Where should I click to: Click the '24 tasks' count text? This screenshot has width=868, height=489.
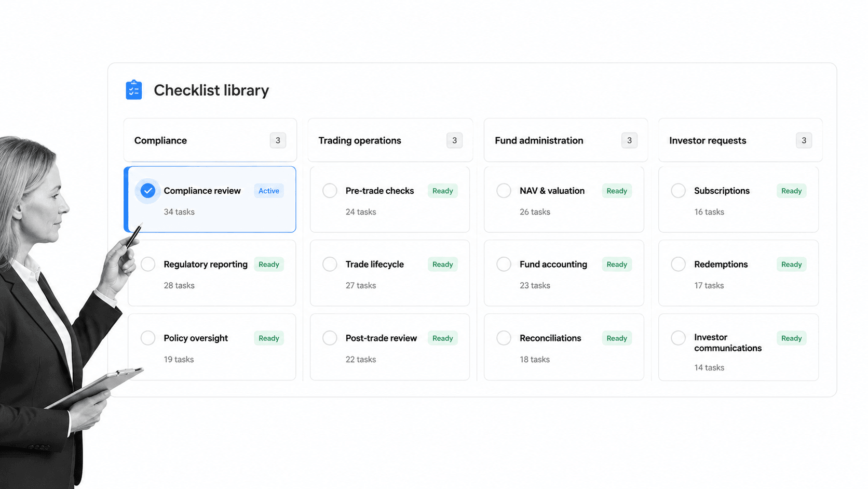point(361,212)
